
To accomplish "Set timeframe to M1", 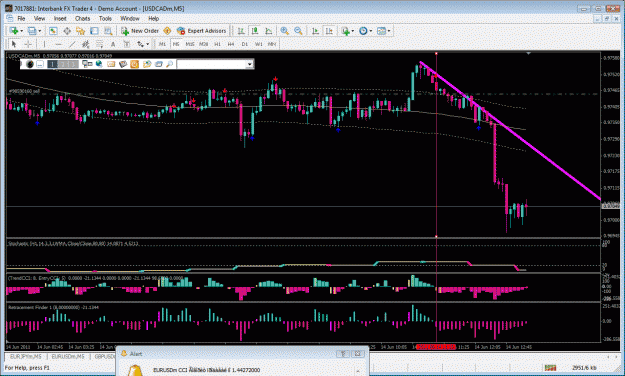I will (x=162, y=44).
